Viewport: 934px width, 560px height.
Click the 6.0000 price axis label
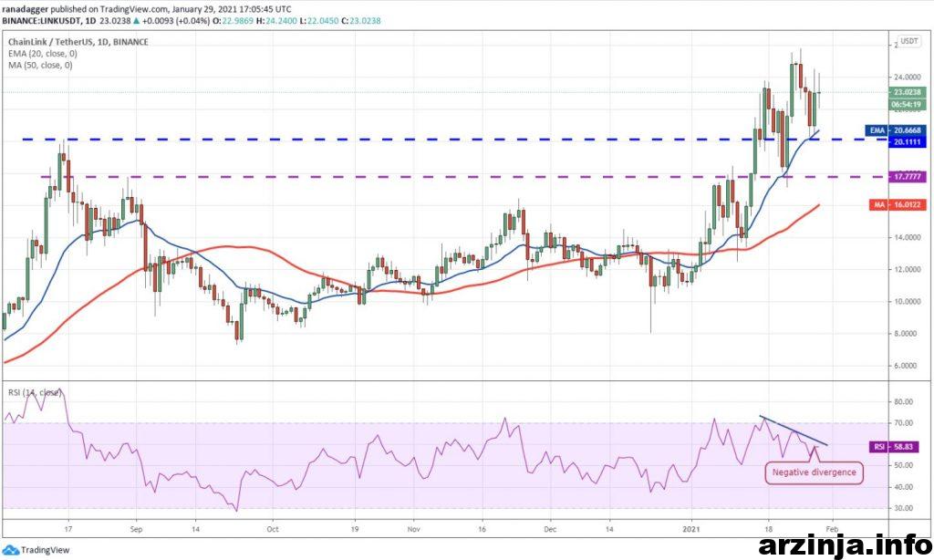click(x=906, y=365)
